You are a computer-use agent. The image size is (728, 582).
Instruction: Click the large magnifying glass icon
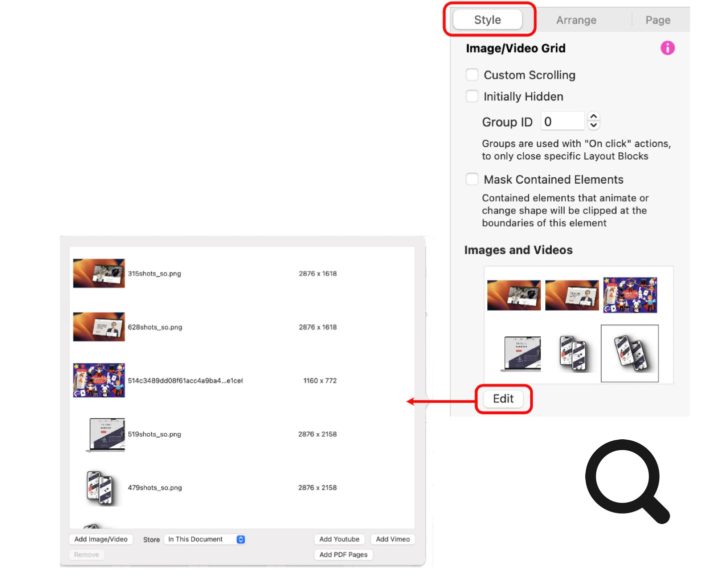(628, 481)
